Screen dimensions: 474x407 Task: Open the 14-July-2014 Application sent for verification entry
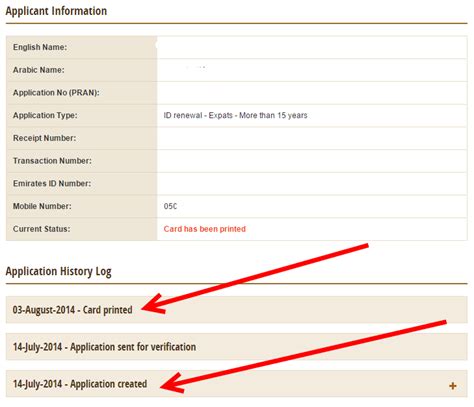click(236, 347)
